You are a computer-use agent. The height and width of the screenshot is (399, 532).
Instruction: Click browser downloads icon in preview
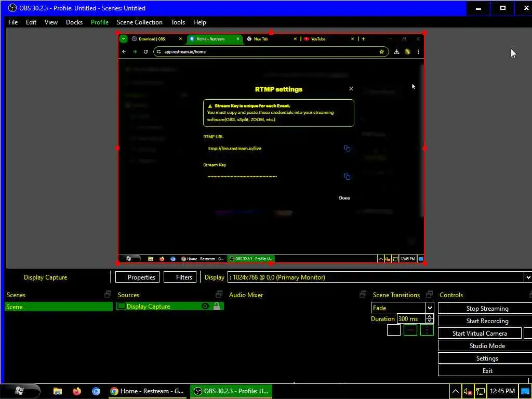(x=396, y=51)
